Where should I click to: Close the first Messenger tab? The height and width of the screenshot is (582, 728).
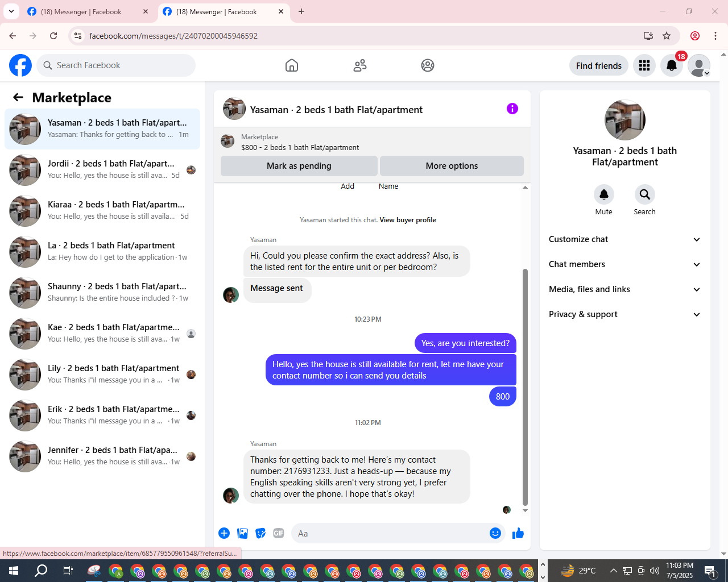tap(146, 11)
